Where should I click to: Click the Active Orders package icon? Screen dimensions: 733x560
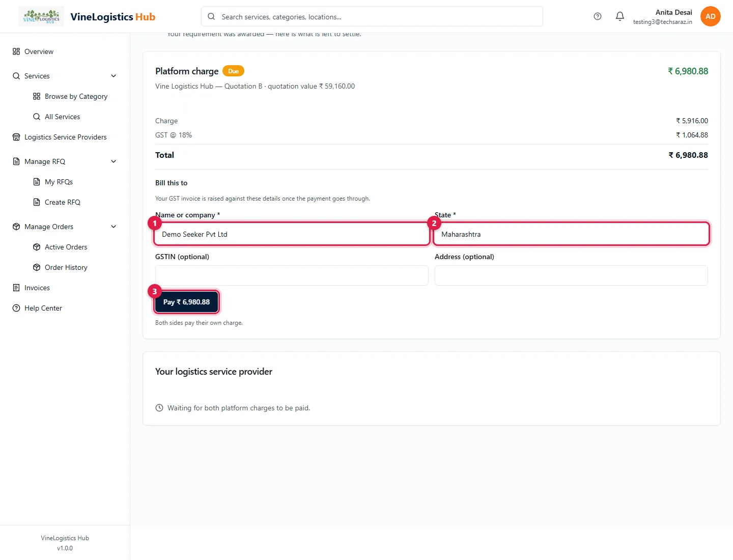click(37, 247)
